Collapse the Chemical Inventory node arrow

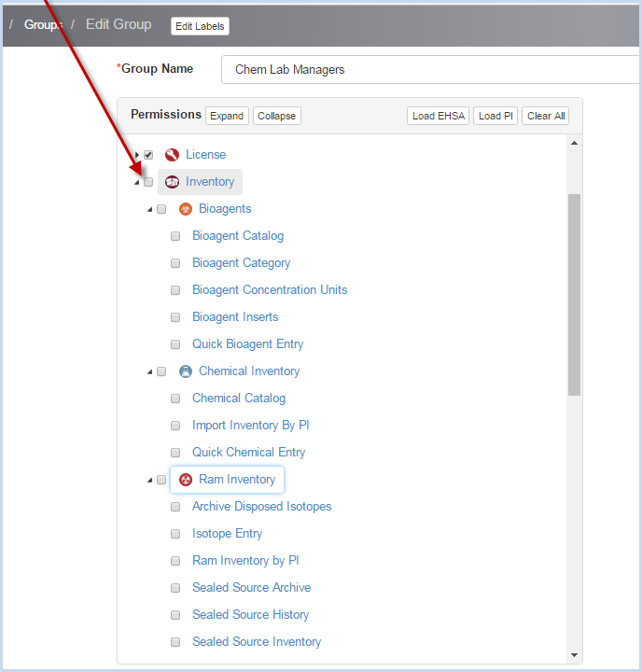[x=149, y=372]
